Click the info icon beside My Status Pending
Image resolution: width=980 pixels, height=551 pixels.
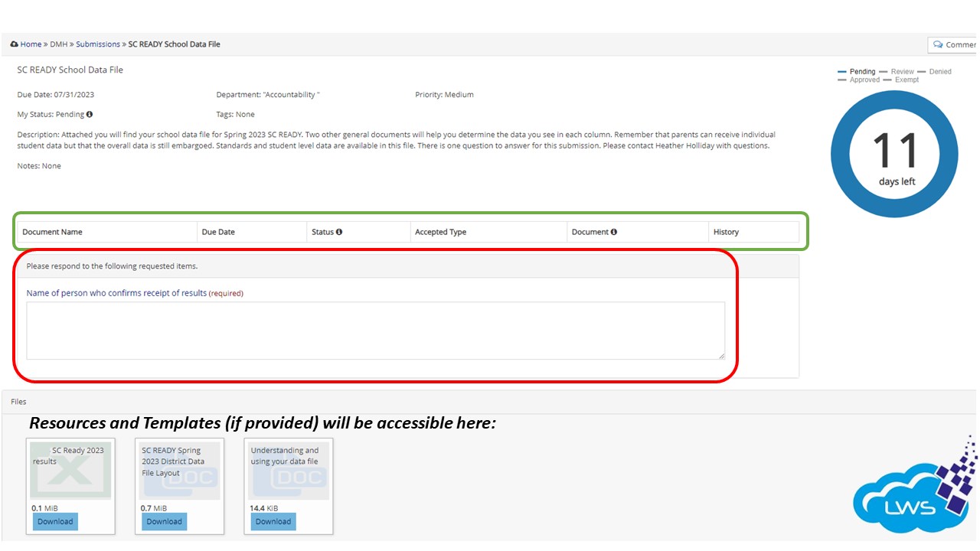click(90, 115)
